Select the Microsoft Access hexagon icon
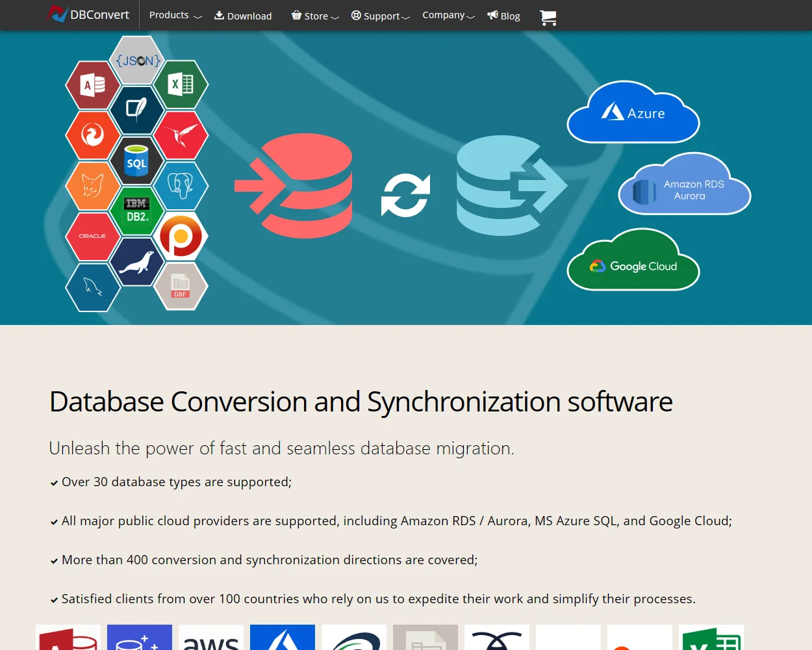812x650 pixels. point(93,84)
